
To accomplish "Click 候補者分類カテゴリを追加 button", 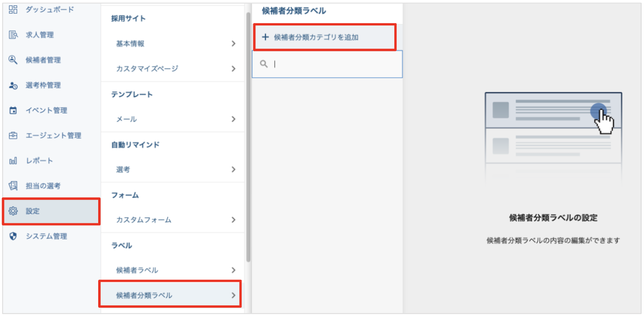I will tap(316, 37).
